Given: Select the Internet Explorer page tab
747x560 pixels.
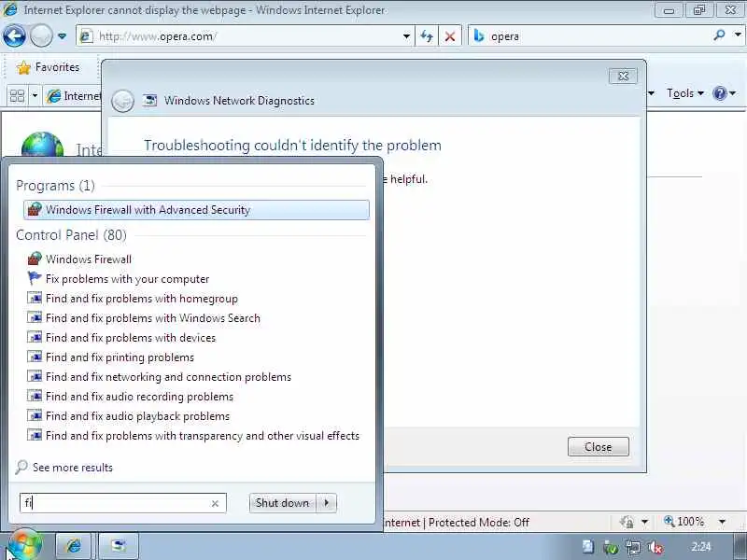Looking at the screenshot, I should [x=74, y=96].
